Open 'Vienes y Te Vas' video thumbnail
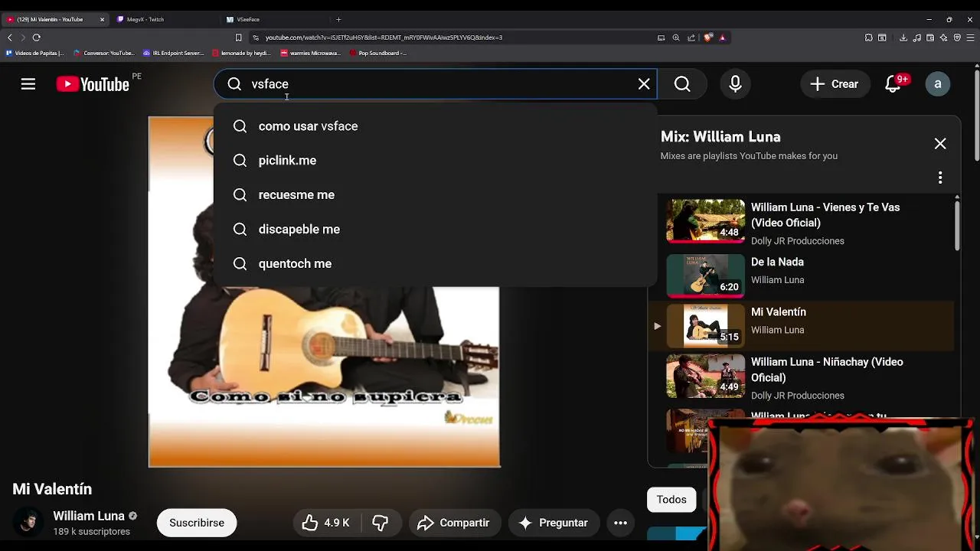The height and width of the screenshot is (551, 980). tap(705, 221)
